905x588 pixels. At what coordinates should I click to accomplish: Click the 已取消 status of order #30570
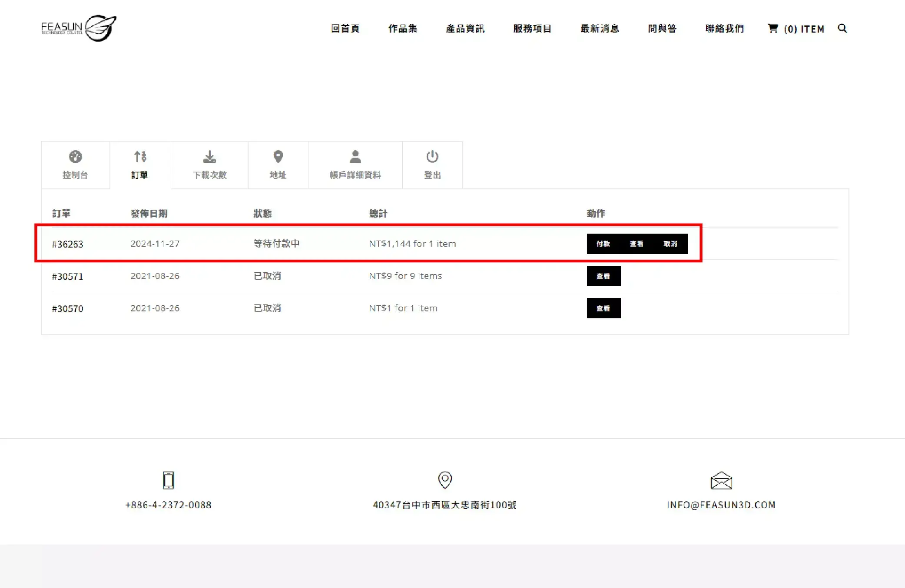[267, 308]
